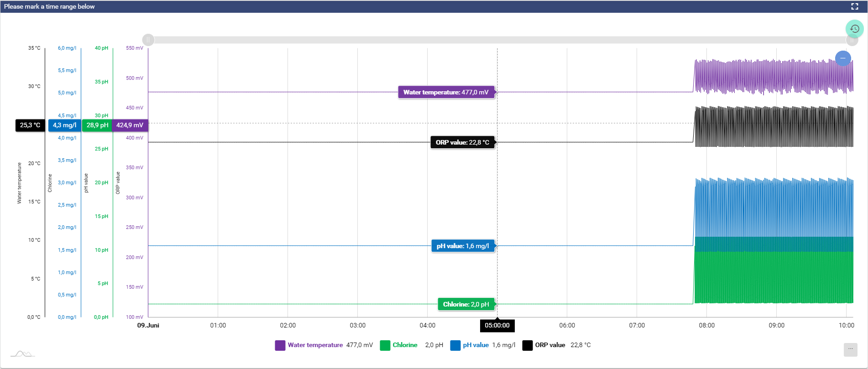Click the 08:00 label on the time axis
868x369 pixels.
[706, 326]
